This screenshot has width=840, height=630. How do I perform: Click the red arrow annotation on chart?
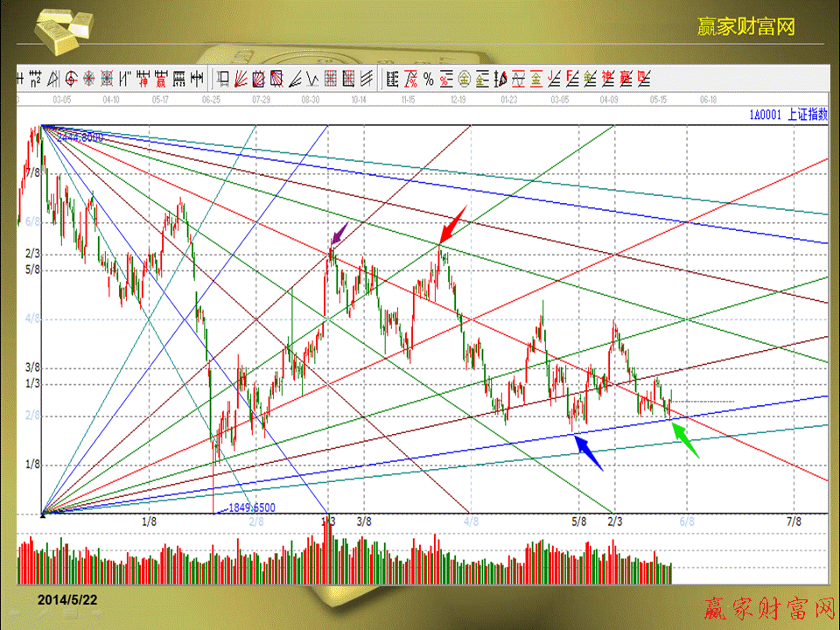point(453,226)
